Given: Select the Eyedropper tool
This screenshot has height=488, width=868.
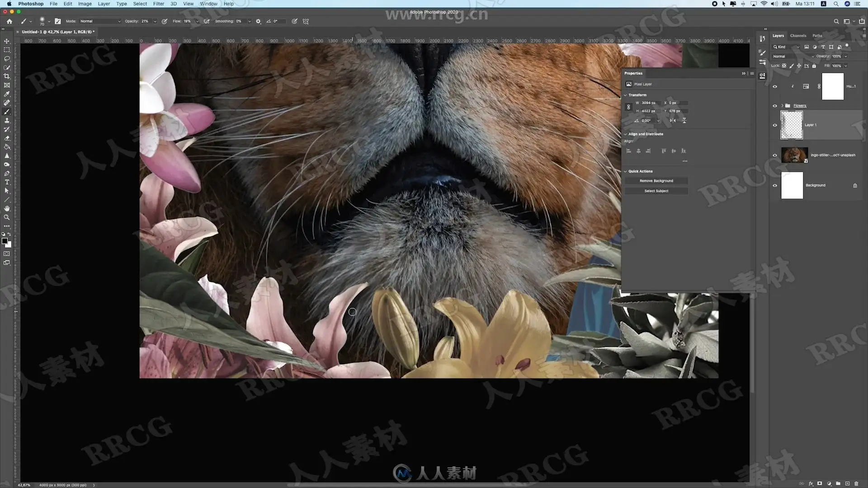Looking at the screenshot, I should click(7, 94).
